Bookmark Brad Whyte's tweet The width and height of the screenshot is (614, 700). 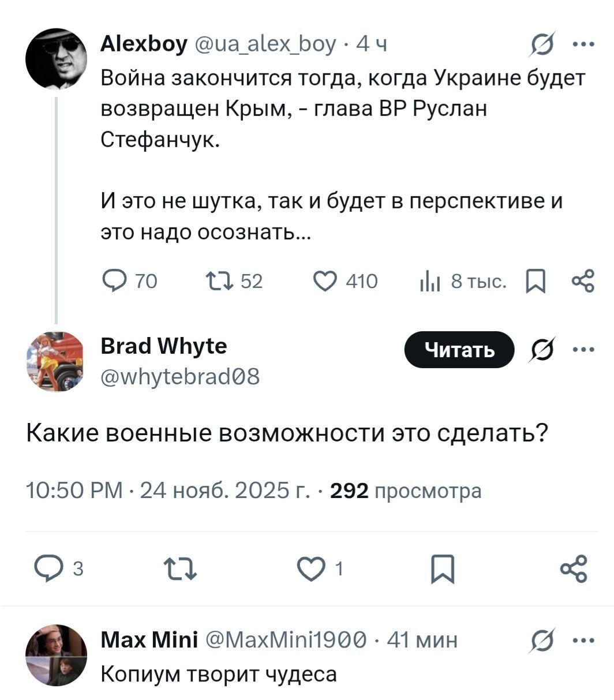(x=444, y=568)
